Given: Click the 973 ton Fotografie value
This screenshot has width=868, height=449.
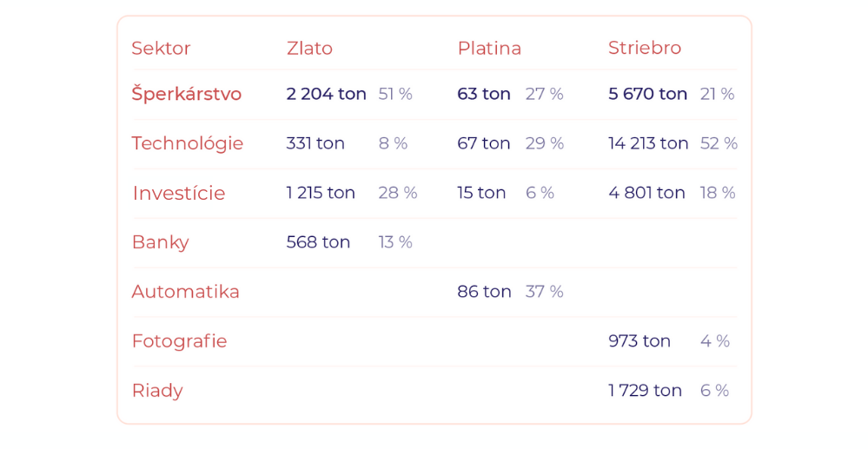Looking at the screenshot, I should click(x=639, y=341).
